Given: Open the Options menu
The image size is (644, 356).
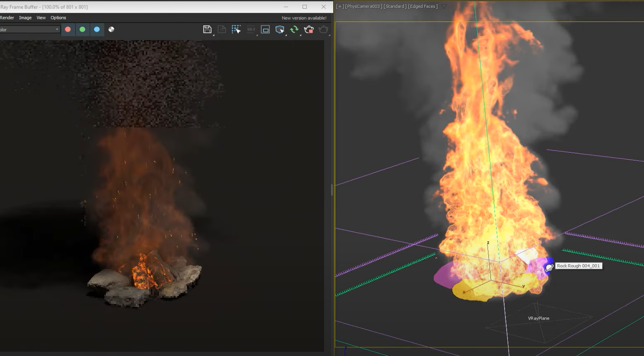Looking at the screenshot, I should click(58, 17).
